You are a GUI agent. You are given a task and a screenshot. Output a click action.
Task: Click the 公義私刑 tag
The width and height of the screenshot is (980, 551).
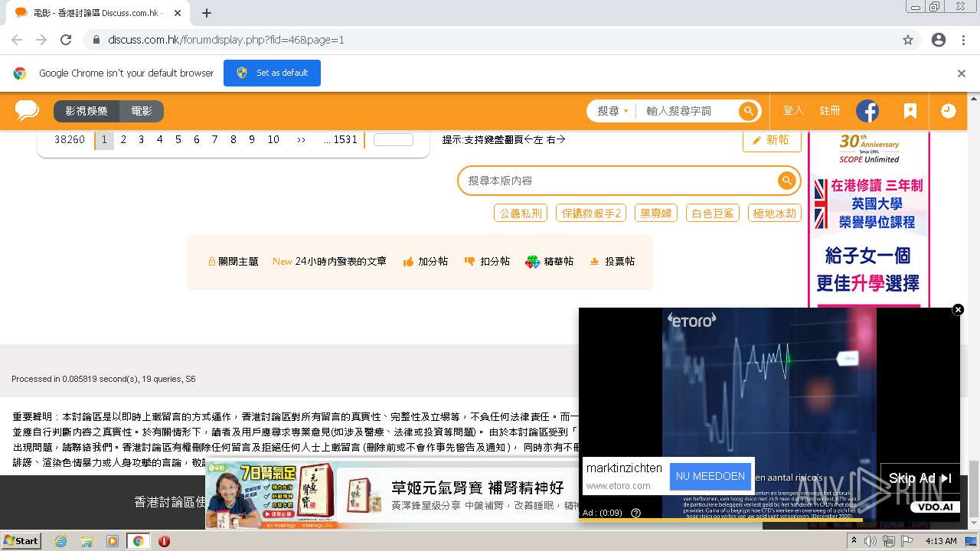point(521,214)
